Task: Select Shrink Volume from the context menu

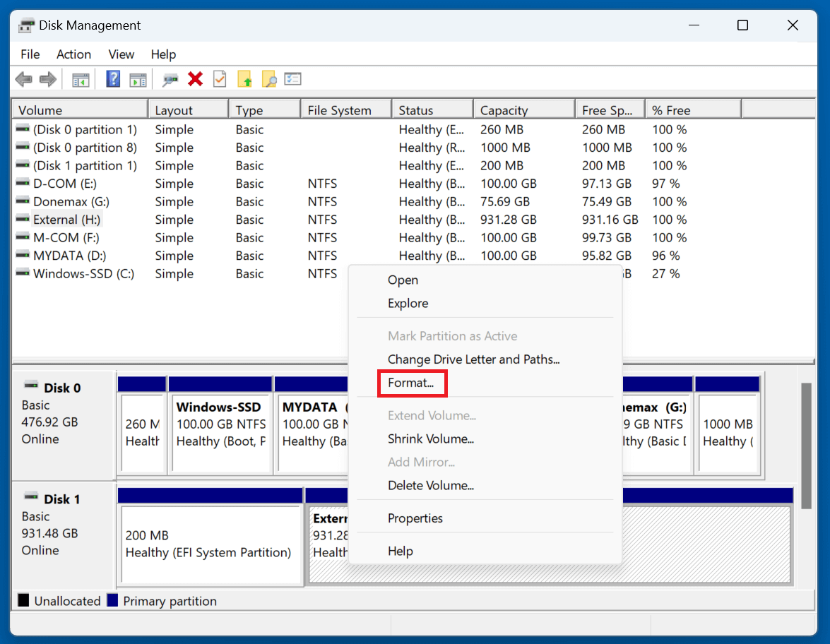Action: click(x=430, y=439)
